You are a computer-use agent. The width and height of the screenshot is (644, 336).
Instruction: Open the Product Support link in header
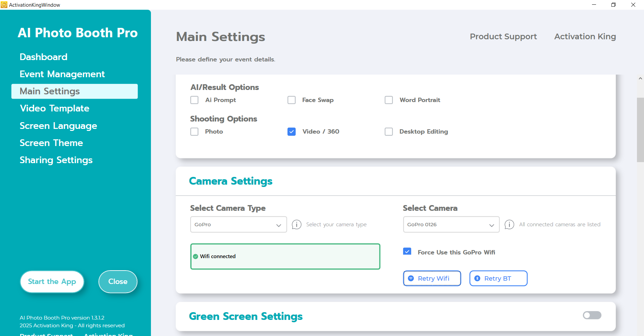(503, 37)
